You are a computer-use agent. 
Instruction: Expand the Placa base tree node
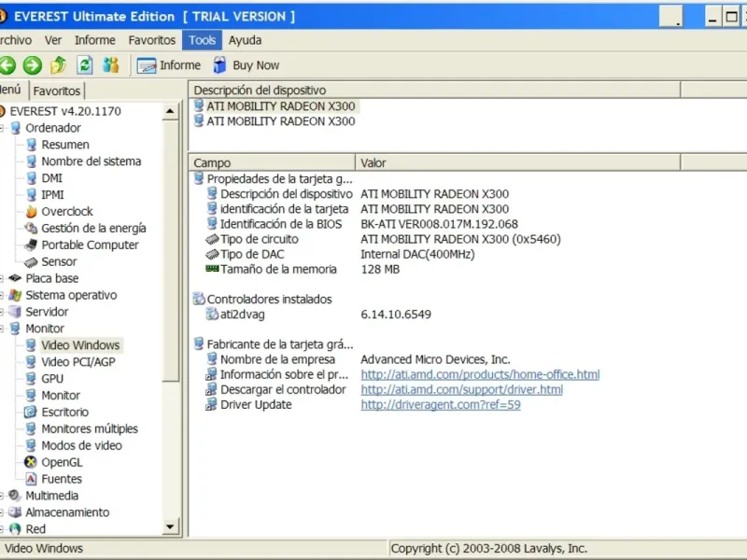pyautogui.click(x=2, y=278)
